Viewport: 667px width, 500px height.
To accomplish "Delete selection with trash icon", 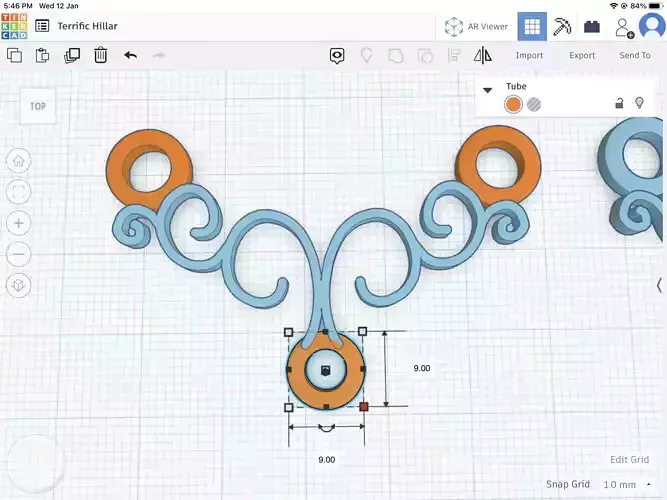I will click(x=100, y=55).
